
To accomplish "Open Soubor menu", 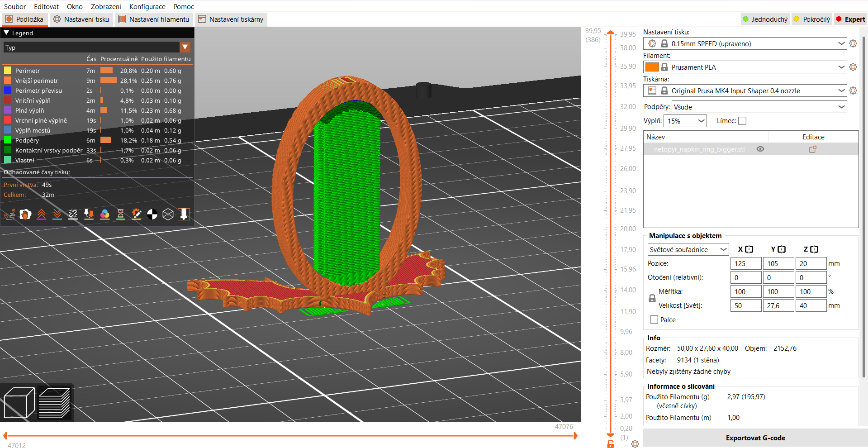I will (x=15, y=6).
